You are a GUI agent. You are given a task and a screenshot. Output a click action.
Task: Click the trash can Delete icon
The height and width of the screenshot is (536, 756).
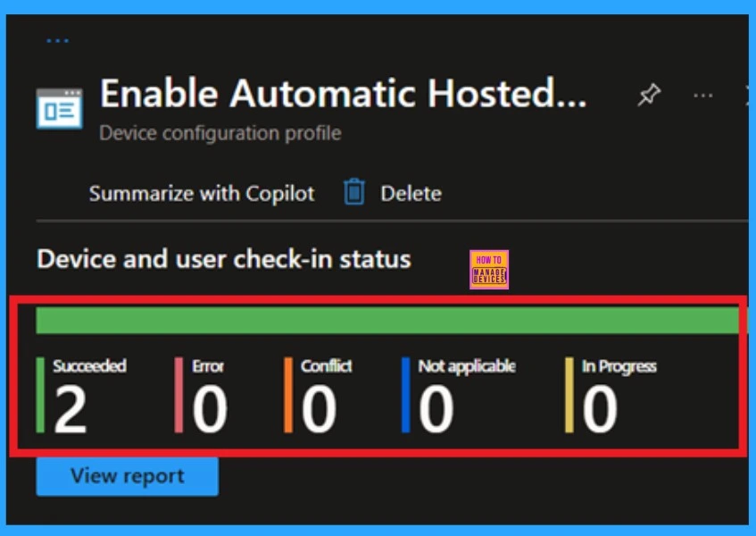tap(354, 192)
